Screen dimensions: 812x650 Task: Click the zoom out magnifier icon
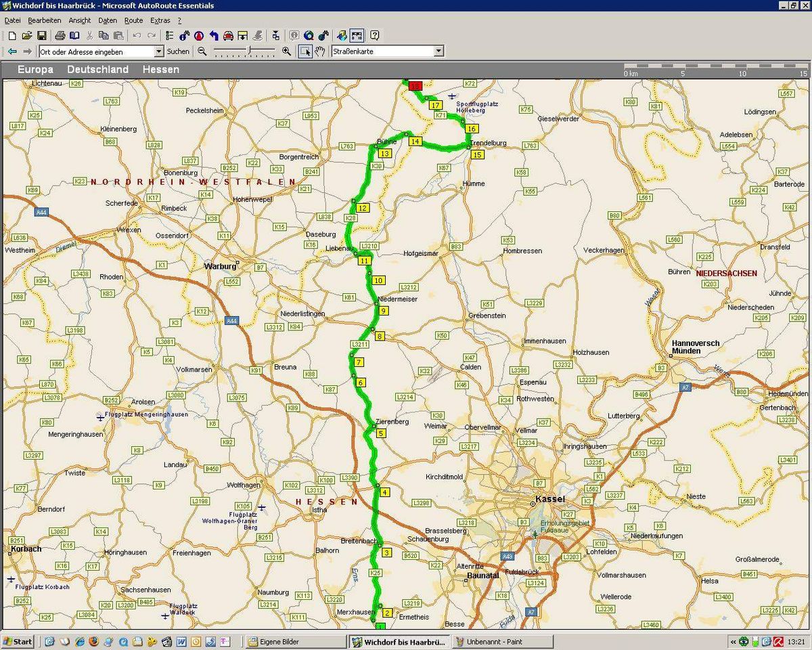click(x=202, y=51)
